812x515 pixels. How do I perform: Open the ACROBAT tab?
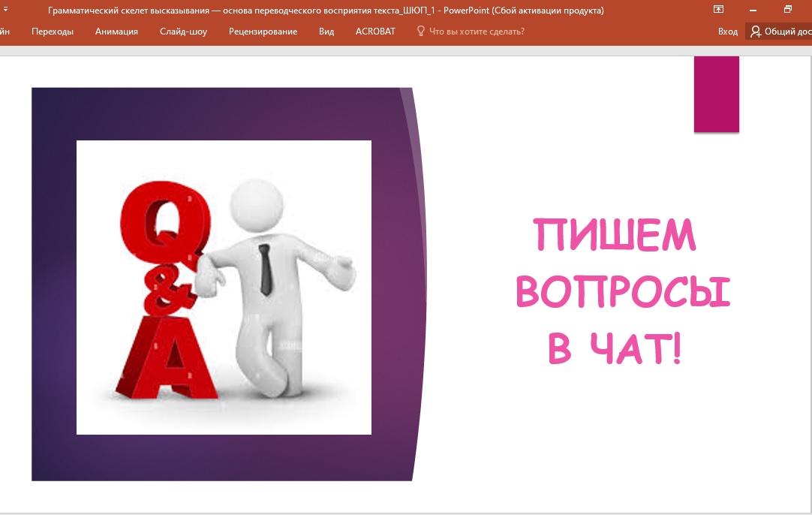pyautogui.click(x=375, y=32)
